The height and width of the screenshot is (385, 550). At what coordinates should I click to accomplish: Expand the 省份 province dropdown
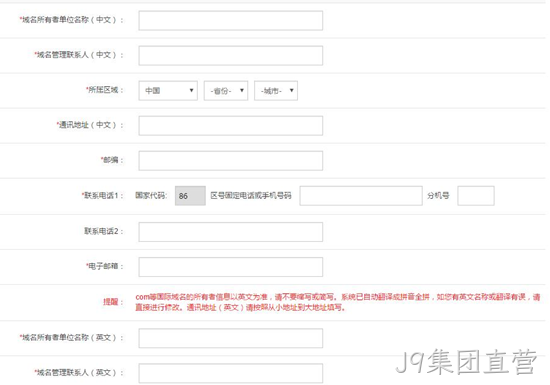pos(226,90)
